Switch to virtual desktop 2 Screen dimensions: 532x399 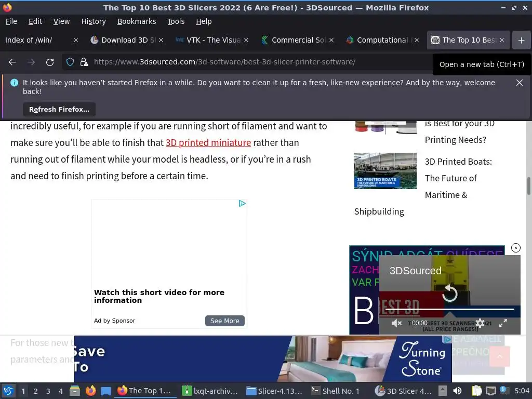36,391
